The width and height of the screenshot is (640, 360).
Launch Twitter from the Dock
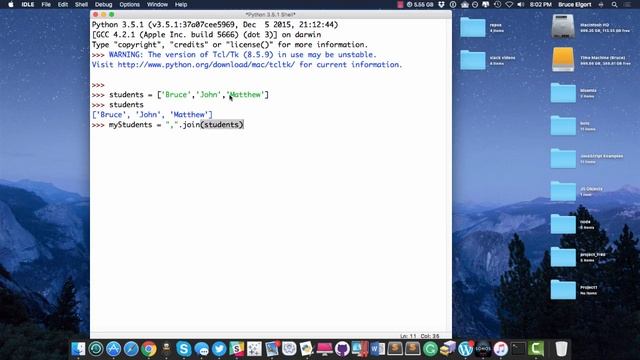tap(219, 349)
